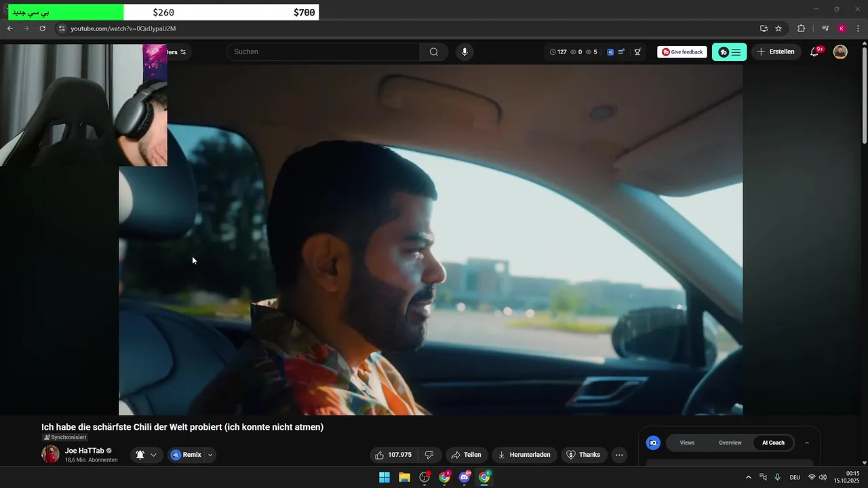Click the vidIQ logo in side panel
Image resolution: width=868 pixels, height=488 pixels.
[654, 443]
